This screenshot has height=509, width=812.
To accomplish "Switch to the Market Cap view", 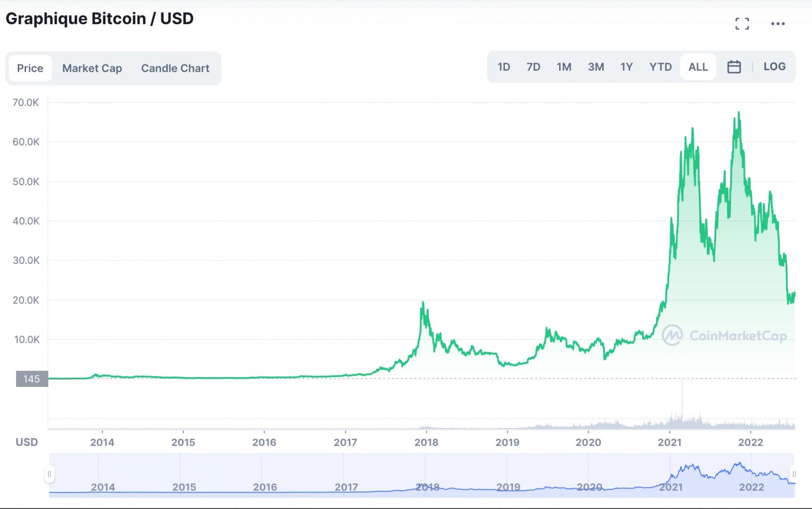I will (x=91, y=68).
